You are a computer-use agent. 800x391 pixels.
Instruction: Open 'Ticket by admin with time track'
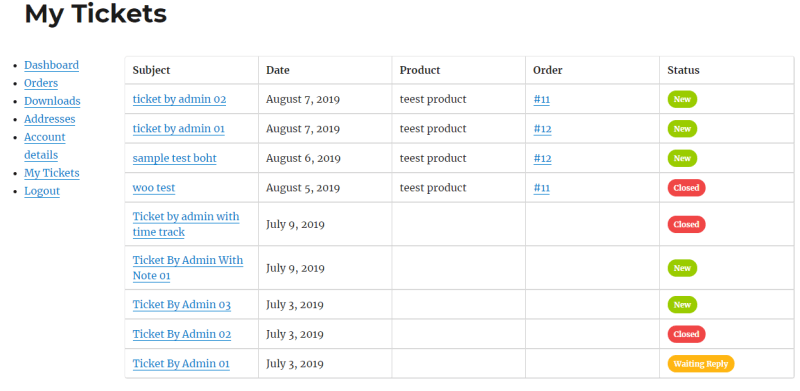(186, 224)
